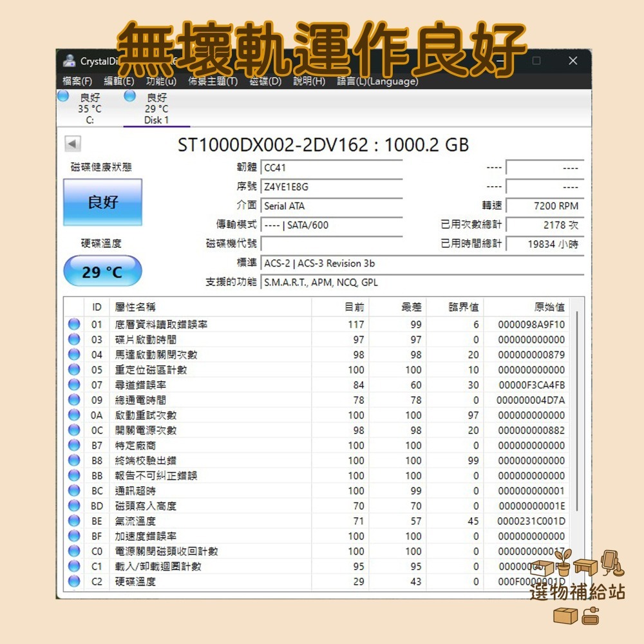Click the status icon of row B8

pyautogui.click(x=74, y=460)
